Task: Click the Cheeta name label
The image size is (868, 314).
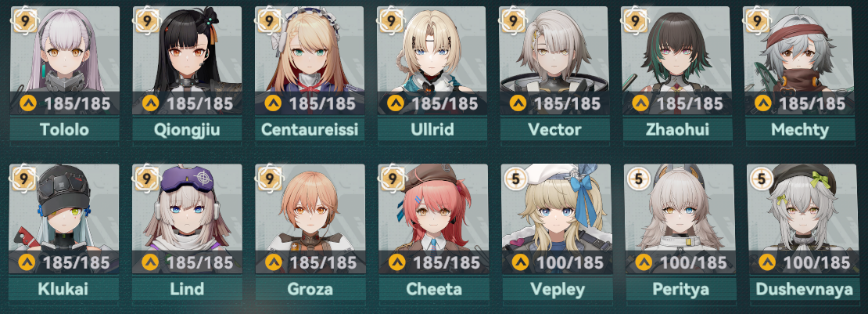Action: 433,288
